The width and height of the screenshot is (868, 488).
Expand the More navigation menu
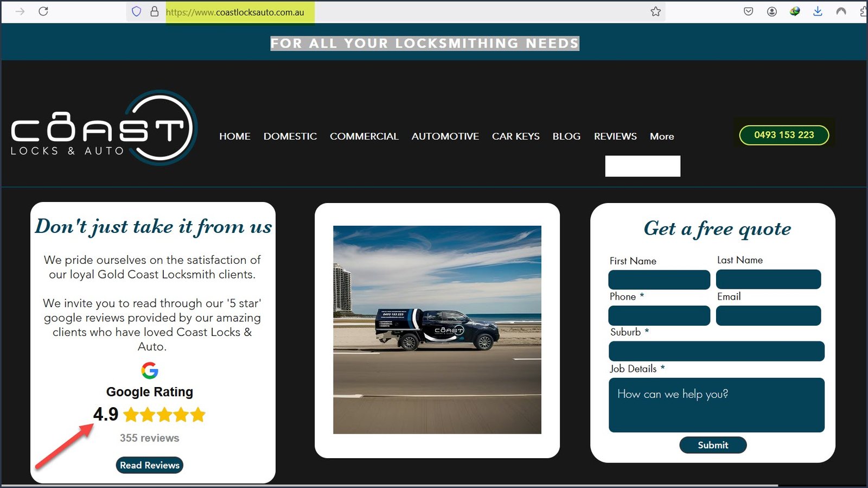(x=662, y=136)
